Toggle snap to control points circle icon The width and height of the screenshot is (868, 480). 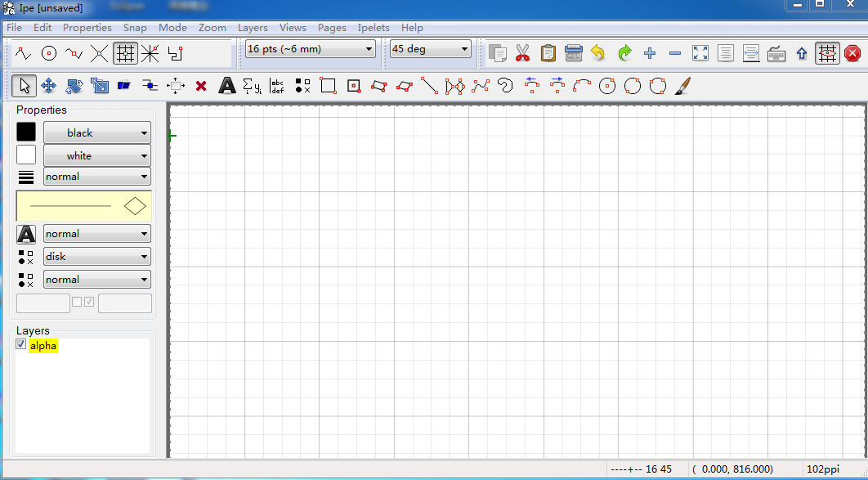(49, 53)
